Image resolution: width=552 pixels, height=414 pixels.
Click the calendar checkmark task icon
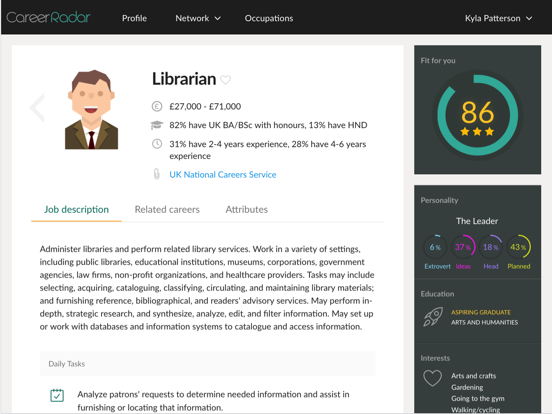(57, 395)
